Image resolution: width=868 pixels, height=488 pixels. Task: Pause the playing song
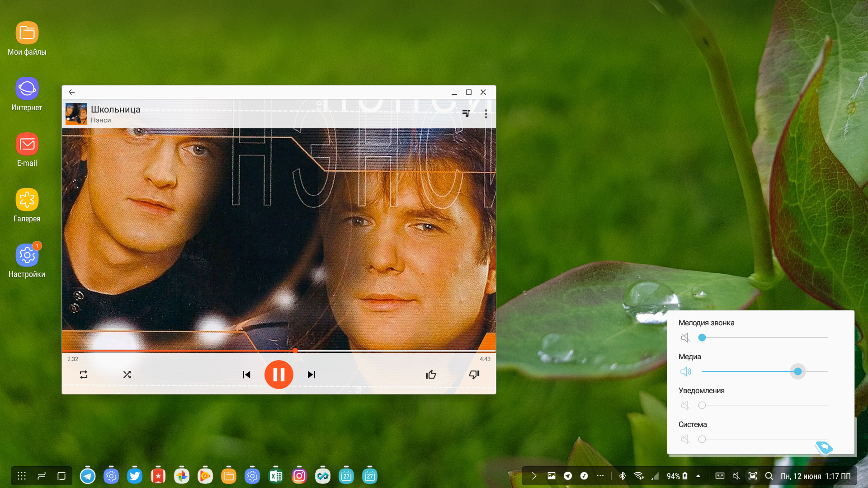coord(278,375)
